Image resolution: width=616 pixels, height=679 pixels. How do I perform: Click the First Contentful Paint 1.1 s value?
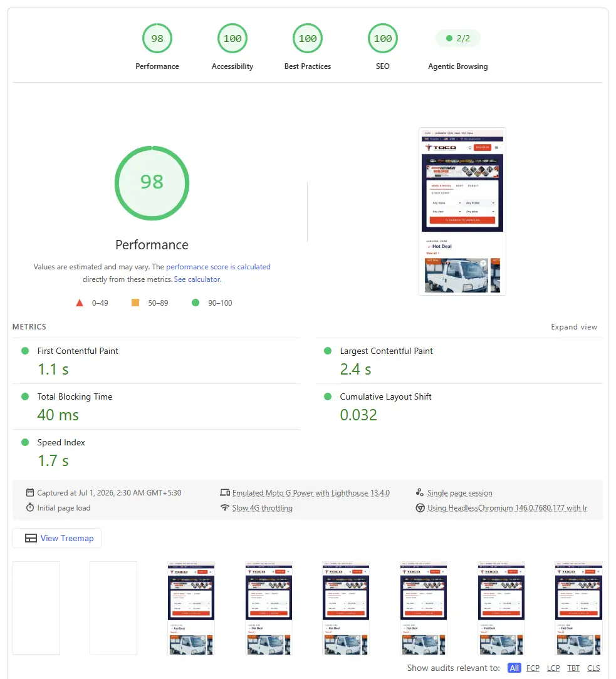tap(53, 370)
